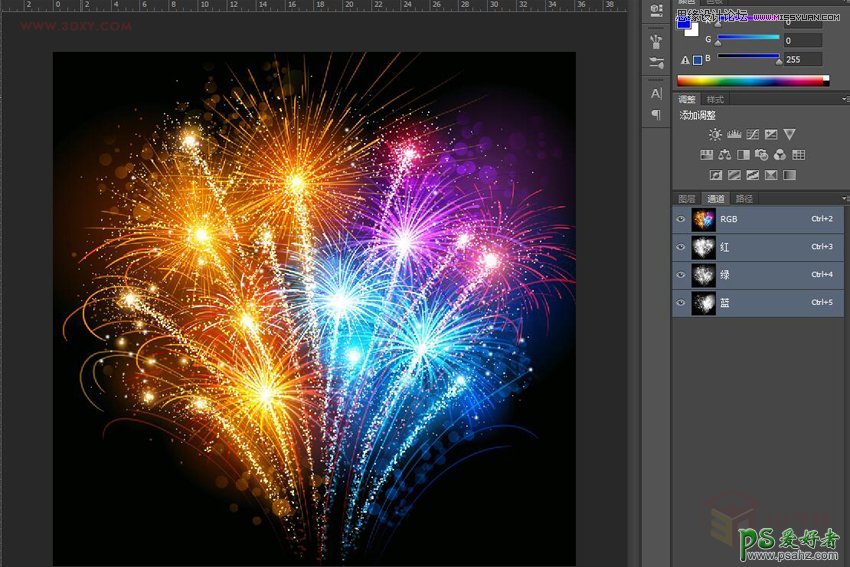This screenshot has height=567, width=850.
Task: Hide the 红 (Red) channel eye
Action: pos(681,247)
